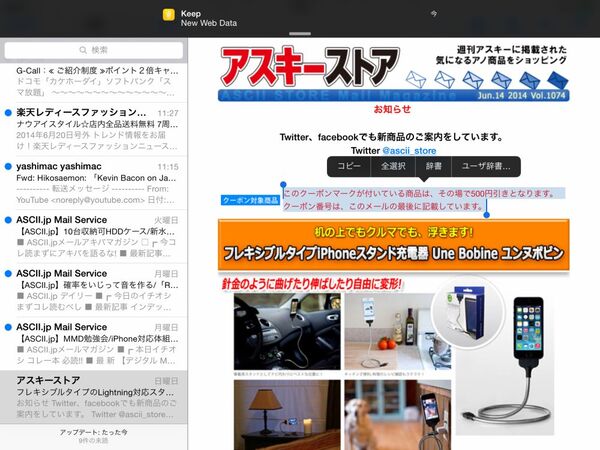
Task: Focus the mail search field
Action: pyautogui.click(x=94, y=50)
